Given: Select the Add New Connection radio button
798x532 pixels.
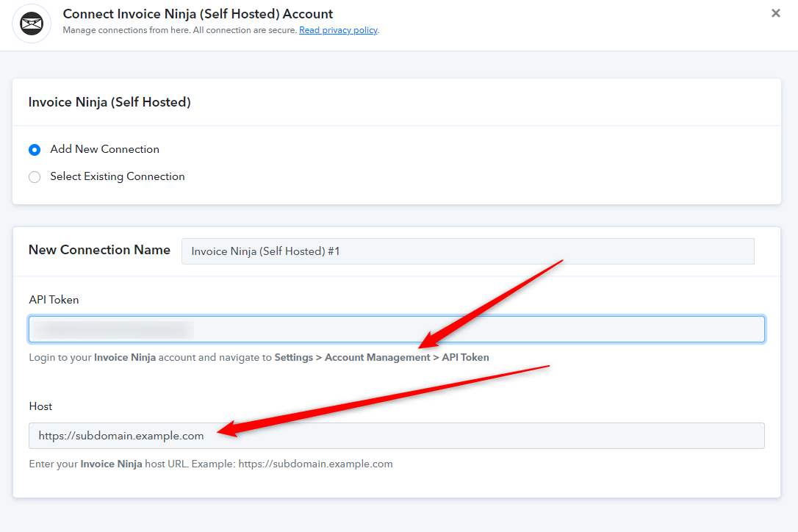Looking at the screenshot, I should tap(35, 150).
